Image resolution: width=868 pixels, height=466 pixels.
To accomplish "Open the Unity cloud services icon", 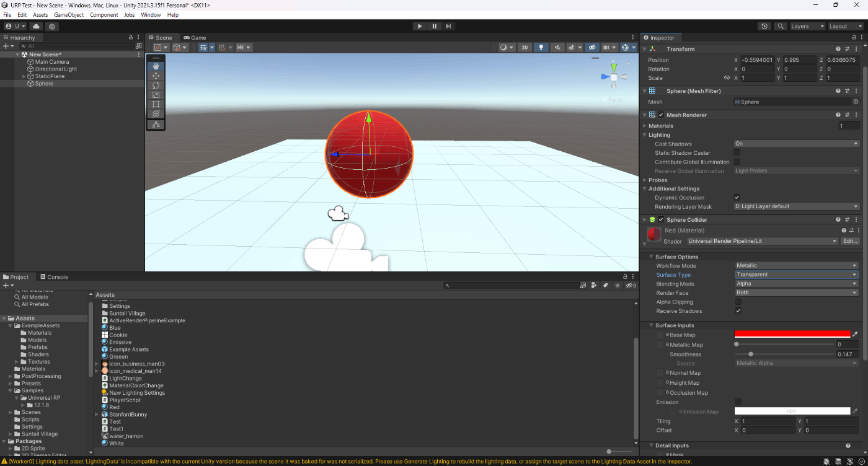I will tap(36, 27).
